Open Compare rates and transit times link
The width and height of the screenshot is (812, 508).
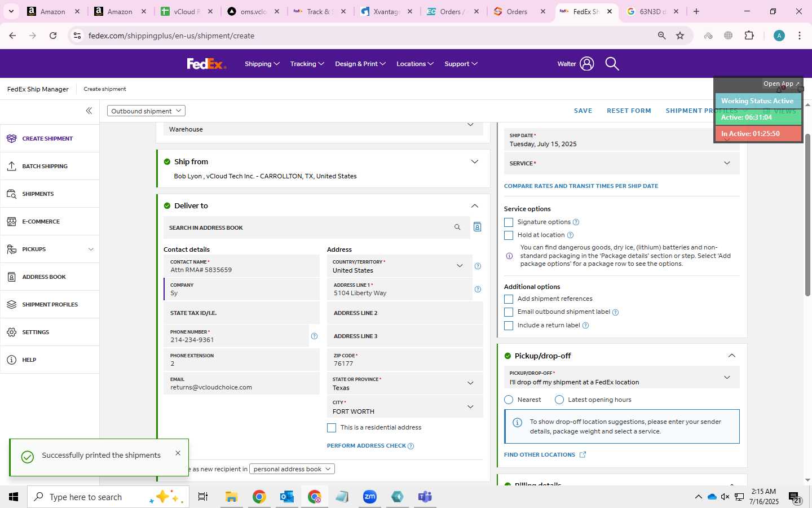[x=581, y=186]
